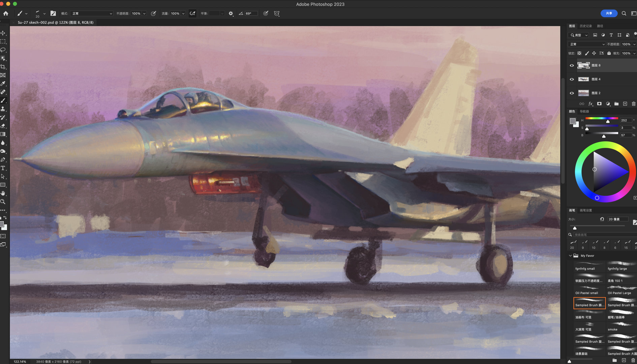
Task: Open smoothing options gear
Action: pyautogui.click(x=231, y=13)
